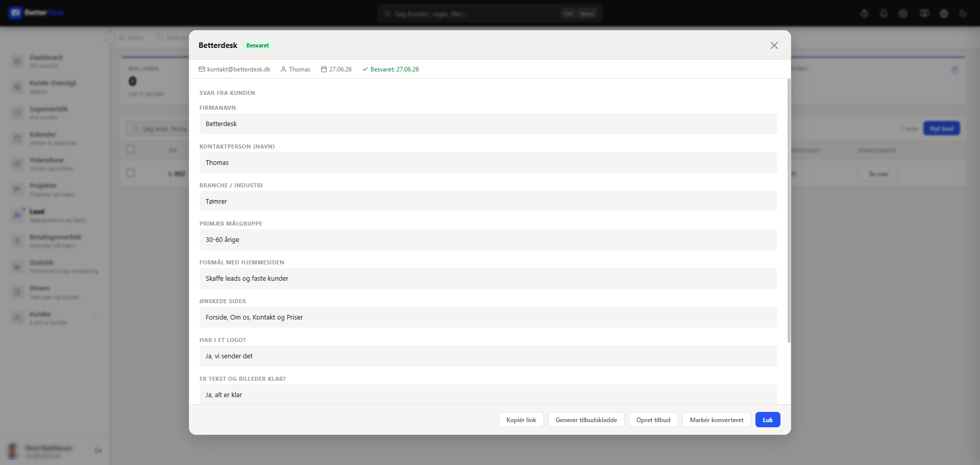The height and width of the screenshot is (465, 980).
Task: Click the 'FORMÅL MED HJEMMESIDEN' field label
Action: click(x=242, y=262)
